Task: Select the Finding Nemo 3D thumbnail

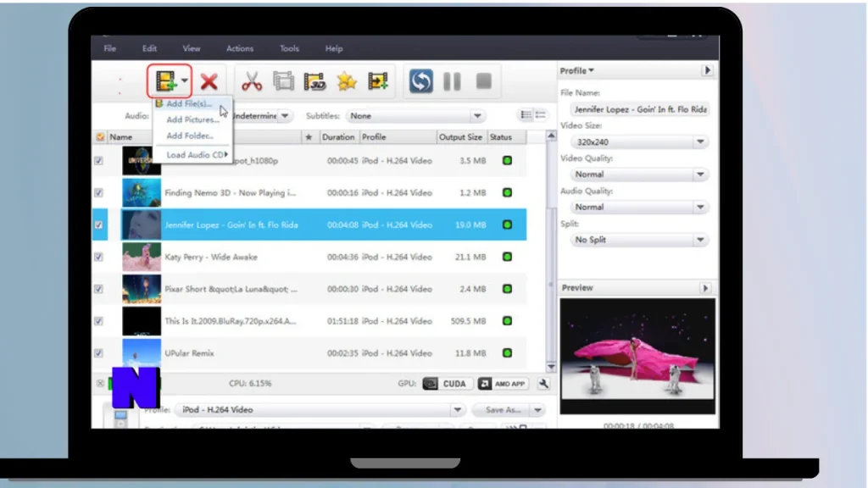Action: point(142,192)
